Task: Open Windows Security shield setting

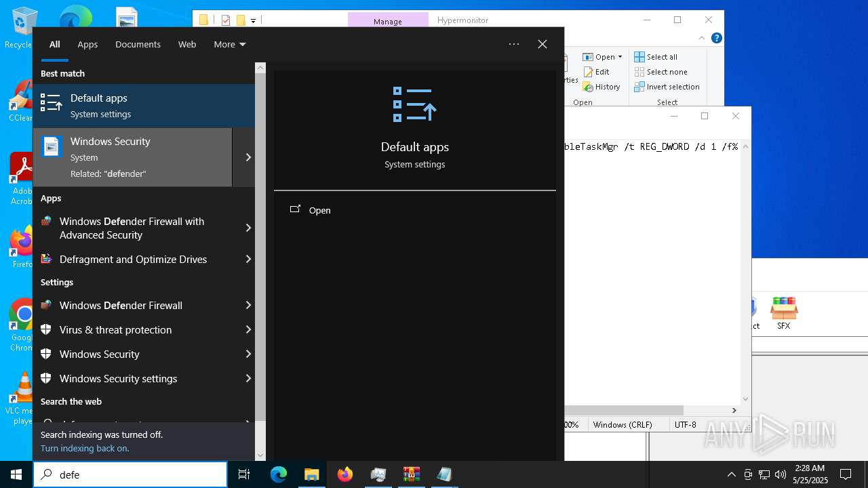Action: tap(136, 354)
